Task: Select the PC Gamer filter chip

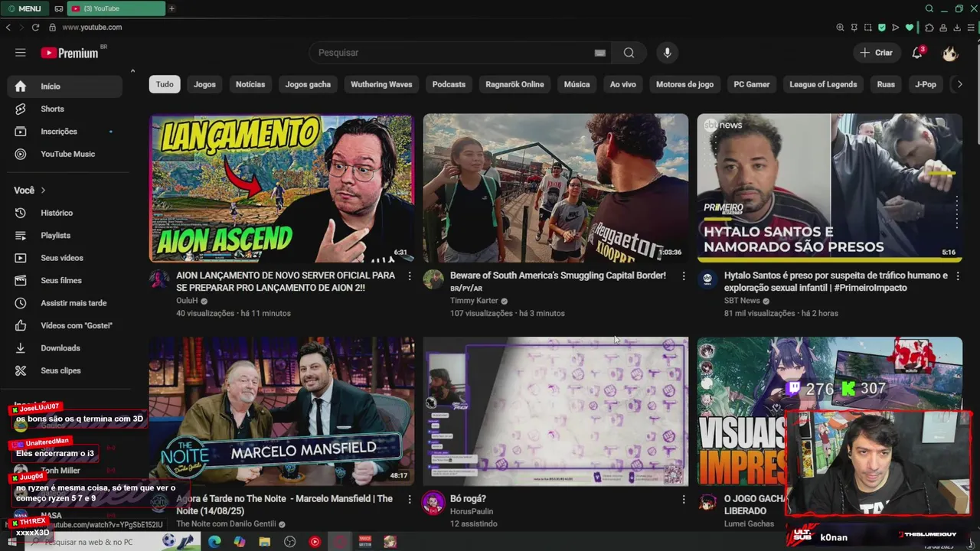Action: point(752,84)
